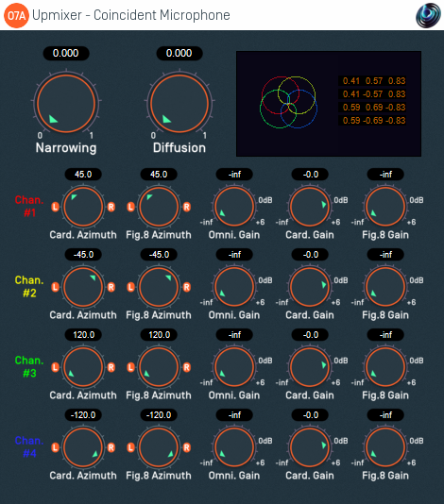Select Chan. #1 Fig.8 Azimuth 45.0 value
444x504 pixels.
tap(159, 175)
